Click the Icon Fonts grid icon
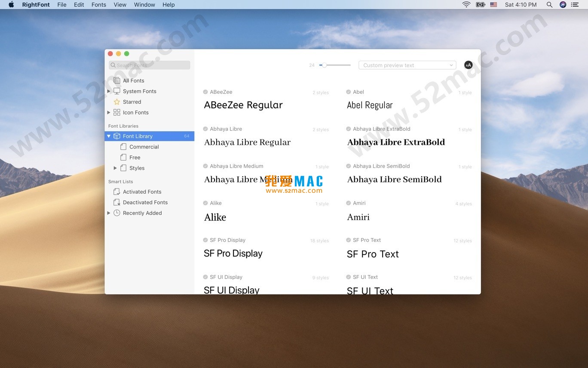The width and height of the screenshot is (588, 368). pos(116,112)
